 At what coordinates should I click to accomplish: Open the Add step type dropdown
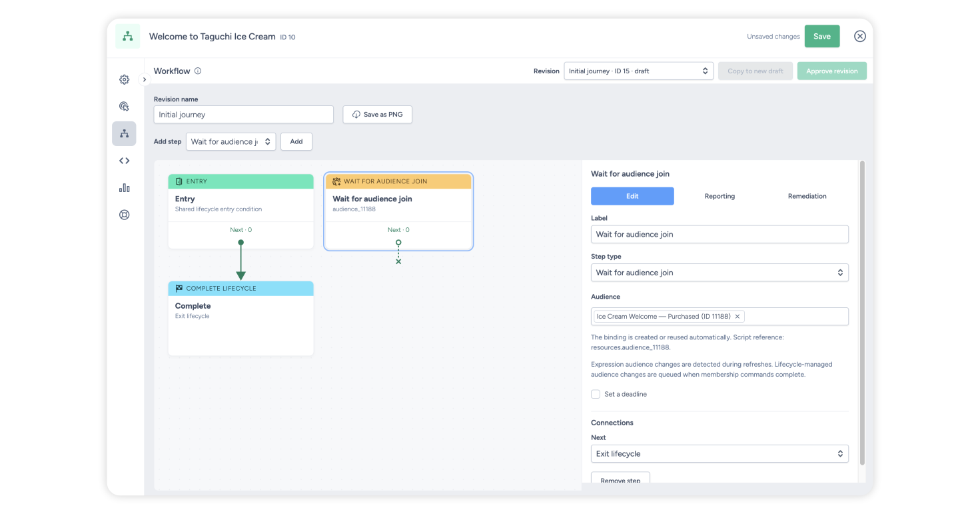pyautogui.click(x=231, y=141)
